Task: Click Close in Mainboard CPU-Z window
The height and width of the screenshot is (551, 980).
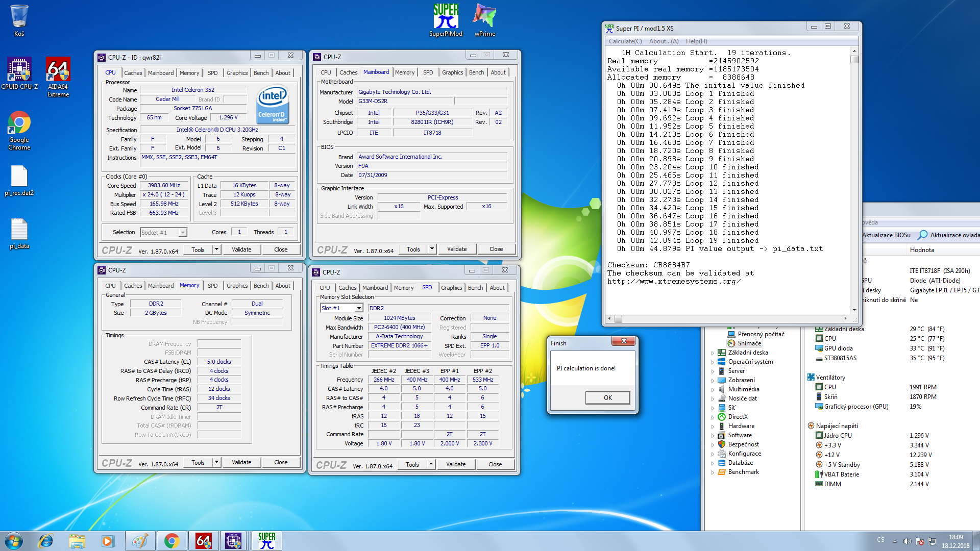Action: [x=496, y=249]
